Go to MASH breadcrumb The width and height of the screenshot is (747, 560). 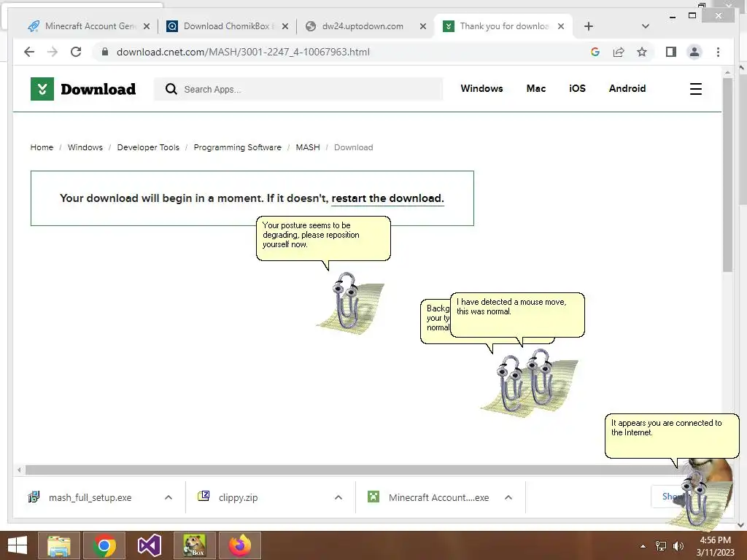coord(308,147)
